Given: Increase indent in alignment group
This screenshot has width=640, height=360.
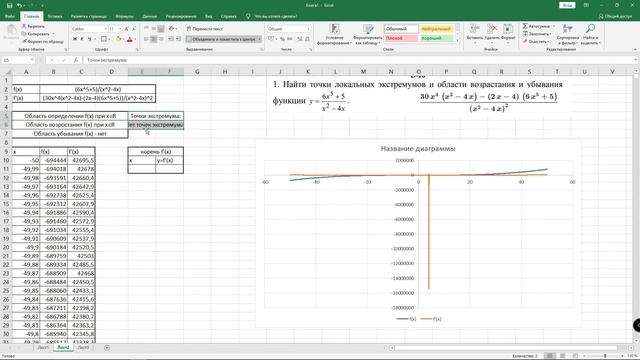Looking at the screenshot, I should pyautogui.click(x=179, y=39).
